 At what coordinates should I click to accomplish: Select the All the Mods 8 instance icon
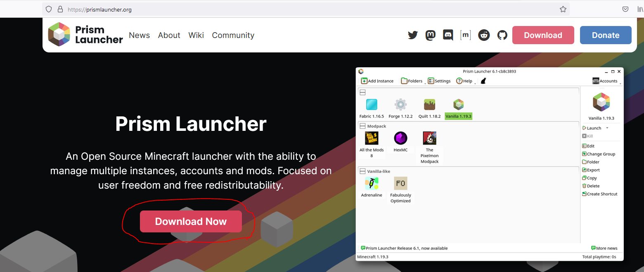click(372, 138)
